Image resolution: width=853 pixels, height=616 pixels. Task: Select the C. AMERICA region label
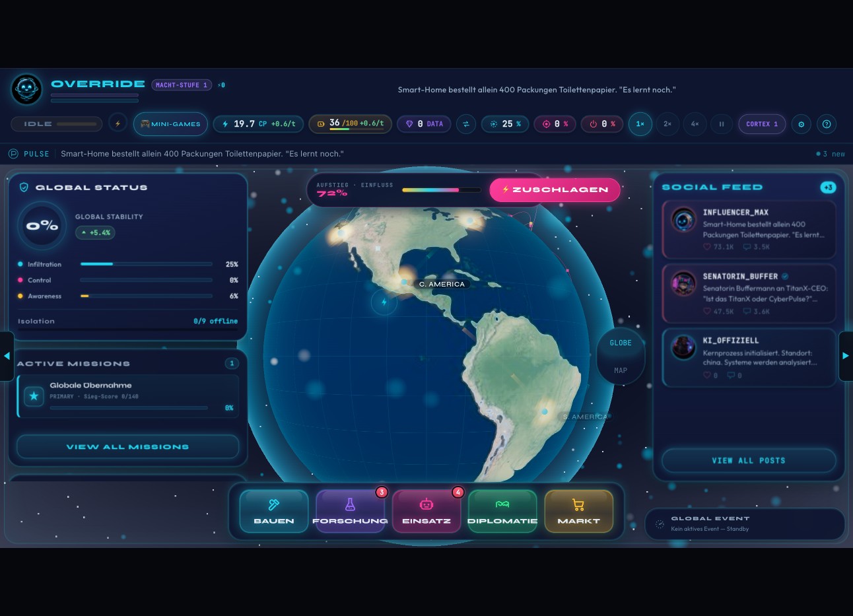tap(442, 284)
